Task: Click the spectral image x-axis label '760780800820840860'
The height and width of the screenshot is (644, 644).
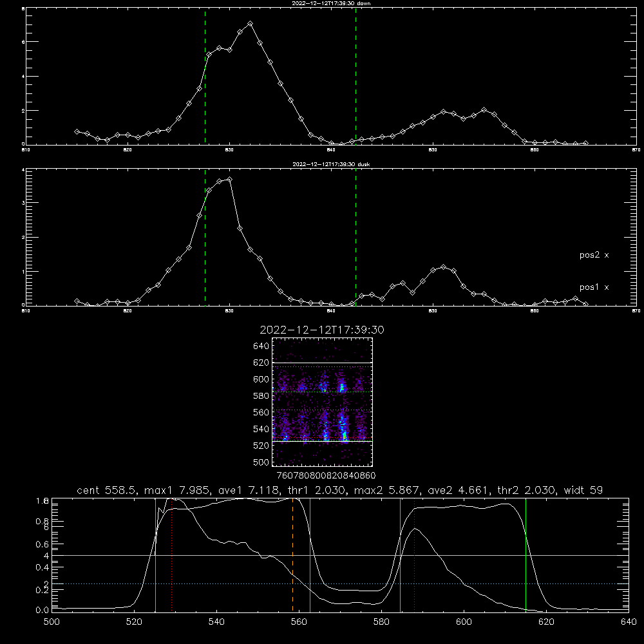Action: (x=326, y=475)
